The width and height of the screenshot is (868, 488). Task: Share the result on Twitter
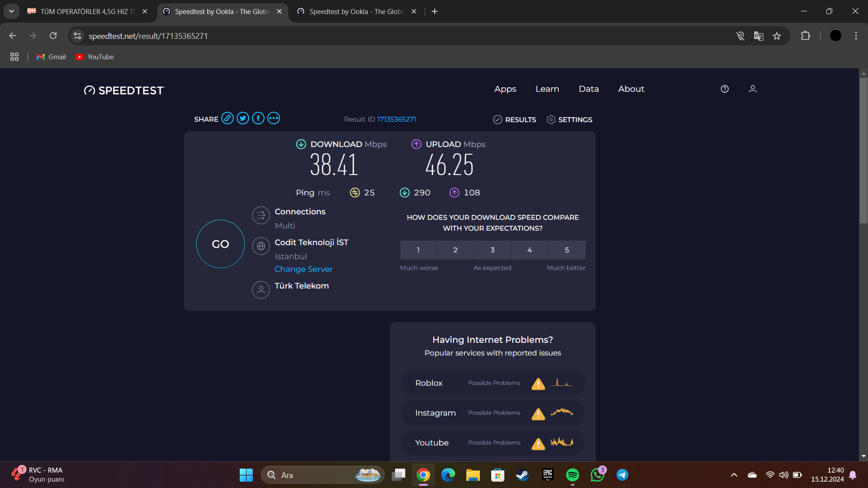[243, 119]
